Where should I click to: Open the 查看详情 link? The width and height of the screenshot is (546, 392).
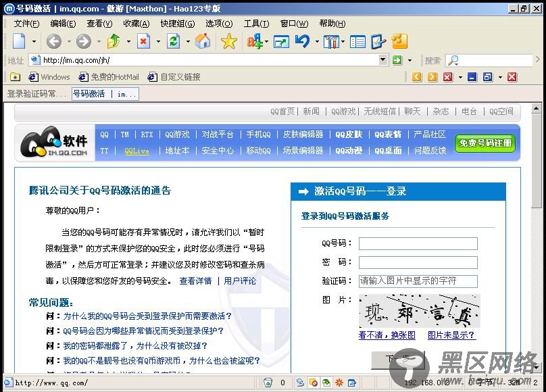coord(195,281)
